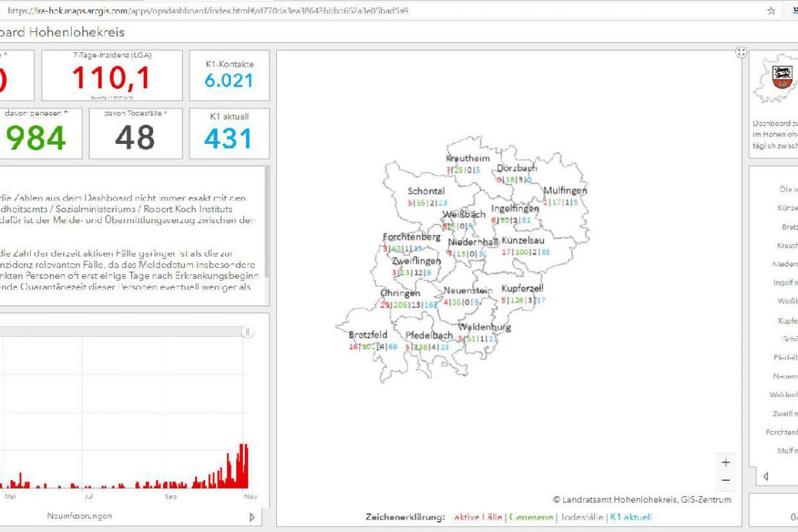Viewport: 798px width, 532px height.
Task: Click the Todesfälle indicator showing 48
Action: (x=135, y=134)
